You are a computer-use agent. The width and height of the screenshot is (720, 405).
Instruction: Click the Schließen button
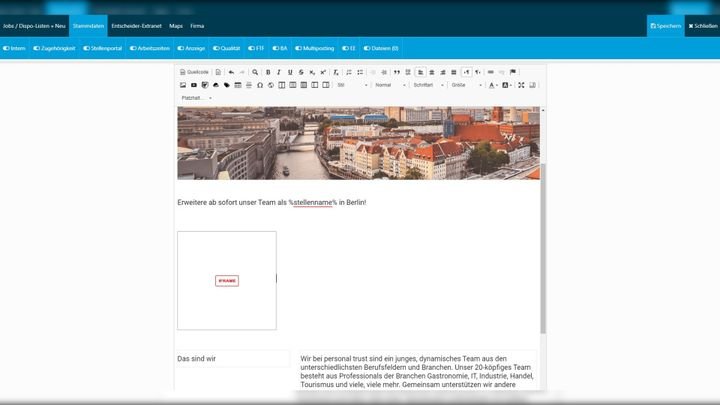703,26
